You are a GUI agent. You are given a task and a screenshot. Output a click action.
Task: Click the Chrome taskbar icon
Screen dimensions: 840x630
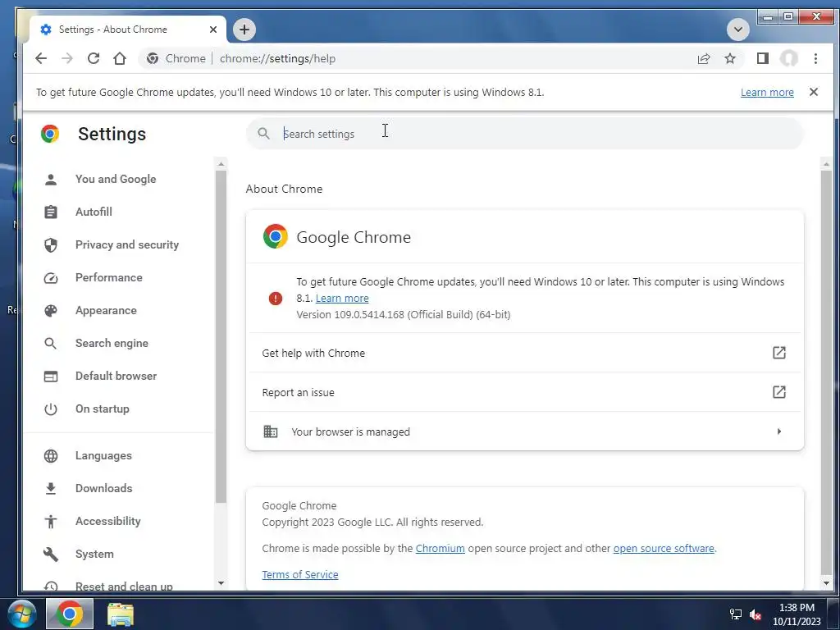coord(70,614)
